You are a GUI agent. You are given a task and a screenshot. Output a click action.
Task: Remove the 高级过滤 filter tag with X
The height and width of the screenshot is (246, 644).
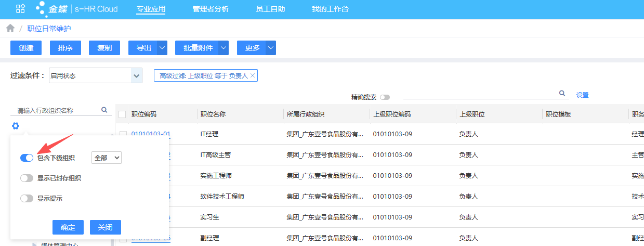tap(253, 76)
